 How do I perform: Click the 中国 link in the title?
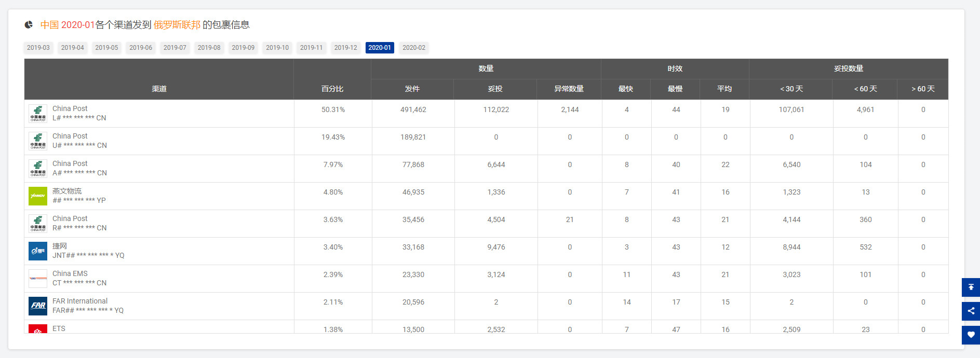[x=50, y=25]
